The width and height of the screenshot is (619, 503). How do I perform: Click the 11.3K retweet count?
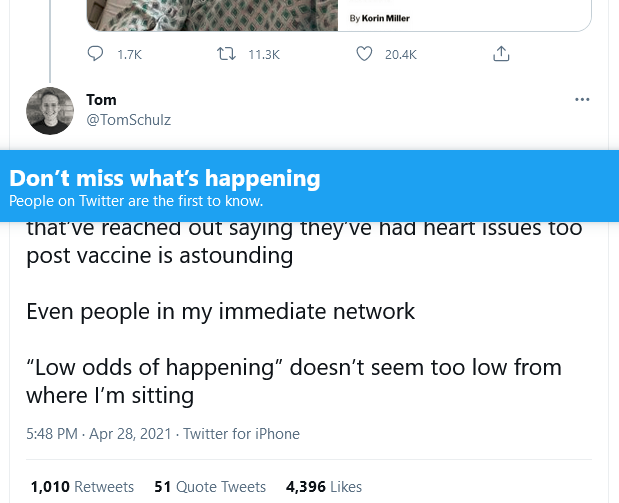click(x=263, y=54)
